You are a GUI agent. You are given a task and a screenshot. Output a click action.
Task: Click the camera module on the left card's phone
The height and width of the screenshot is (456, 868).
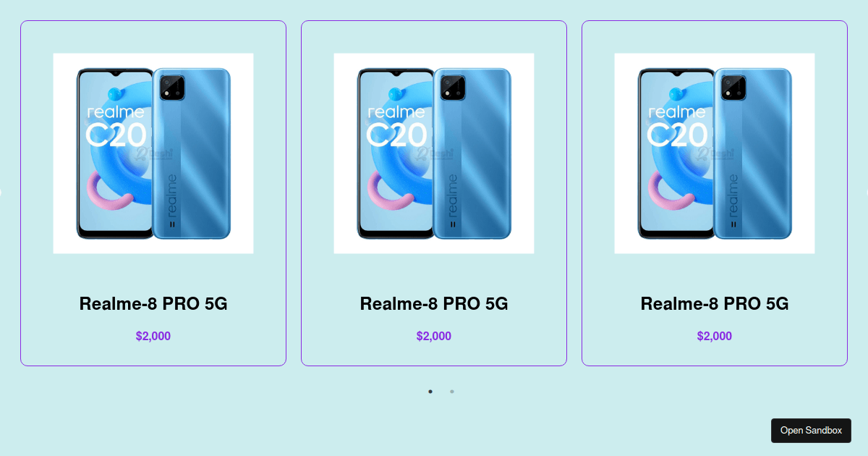172,88
